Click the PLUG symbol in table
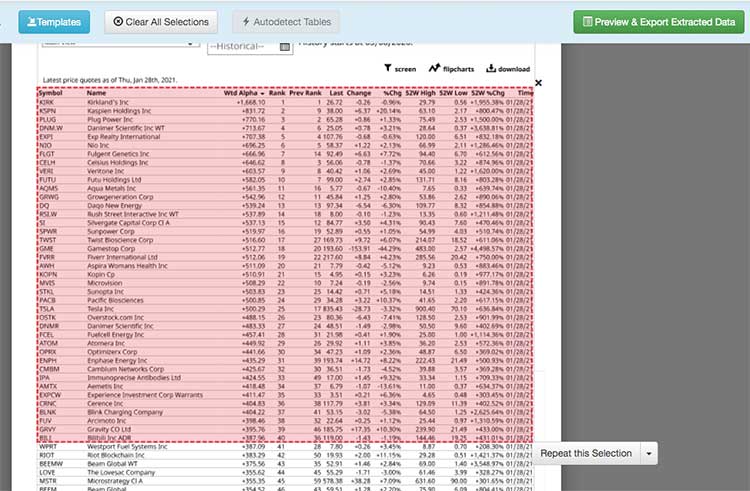Viewport: 750px width, 491px height. click(x=48, y=118)
